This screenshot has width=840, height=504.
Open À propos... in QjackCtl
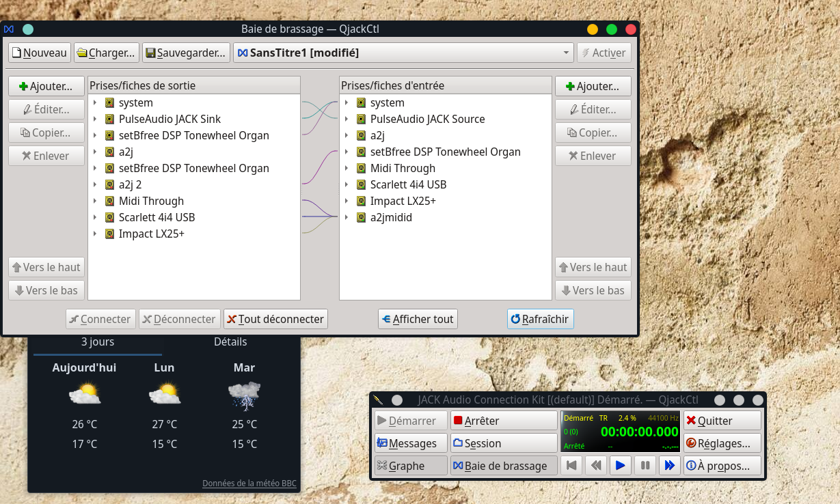click(x=722, y=466)
